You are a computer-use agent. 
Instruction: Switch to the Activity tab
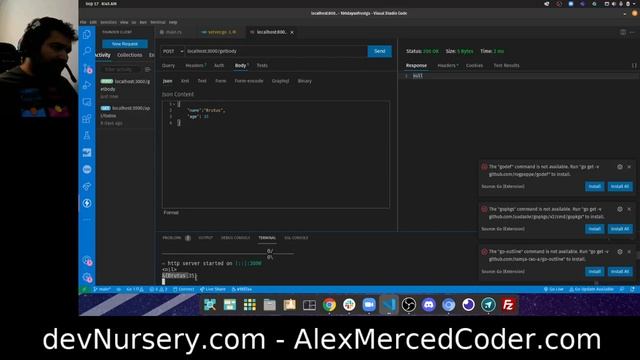pyautogui.click(x=102, y=55)
